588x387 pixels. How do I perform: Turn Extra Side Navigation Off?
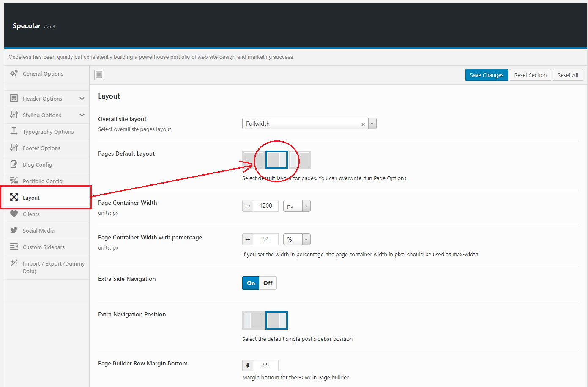point(268,283)
